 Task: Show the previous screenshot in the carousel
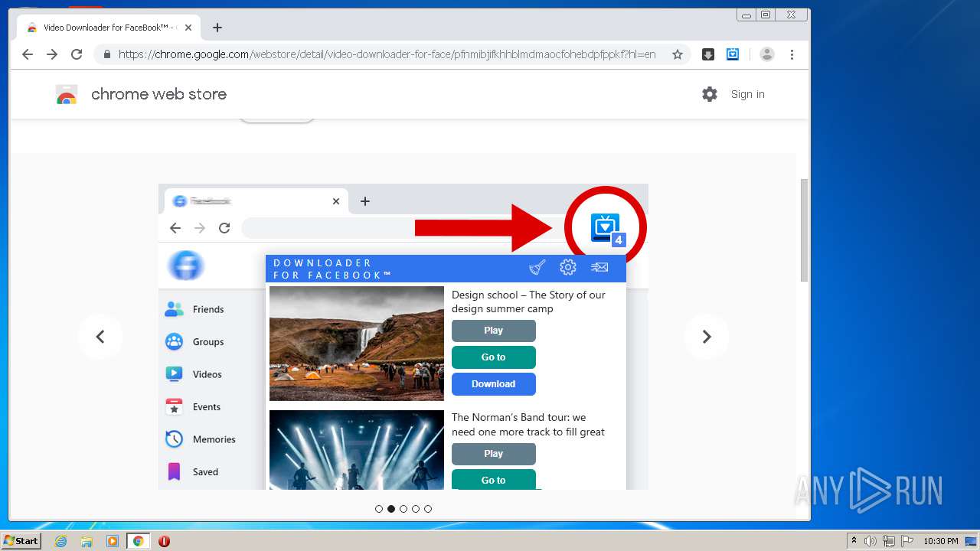100,337
